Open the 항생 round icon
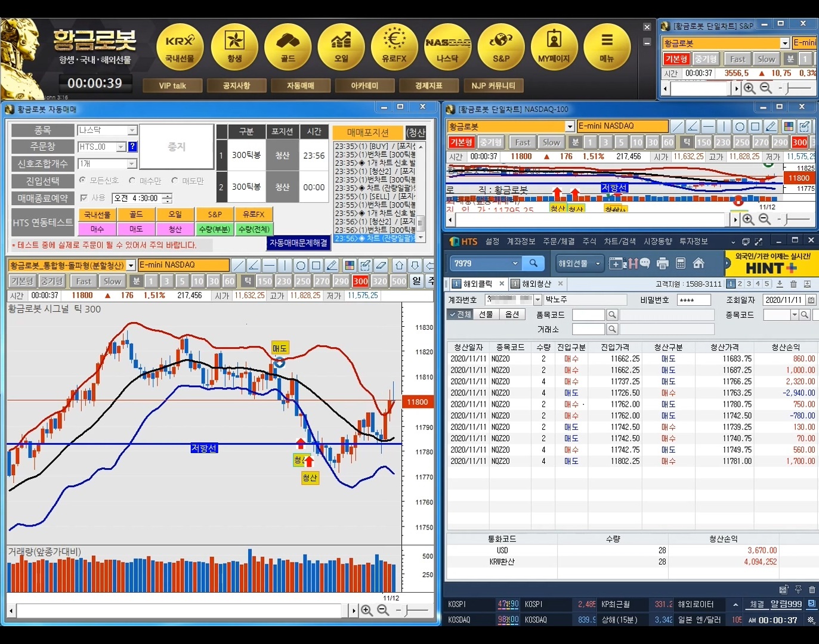Image resolution: width=819 pixels, height=644 pixels. pos(234,48)
